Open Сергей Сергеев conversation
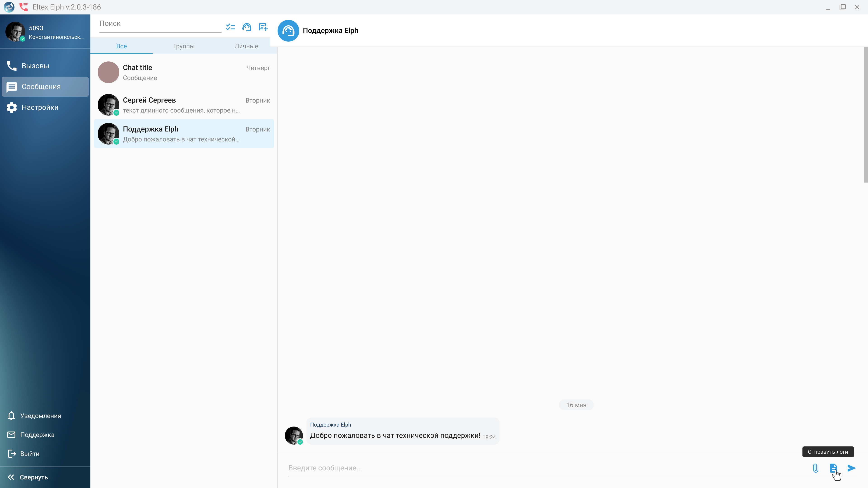The height and width of the screenshot is (488, 868). [x=184, y=105]
